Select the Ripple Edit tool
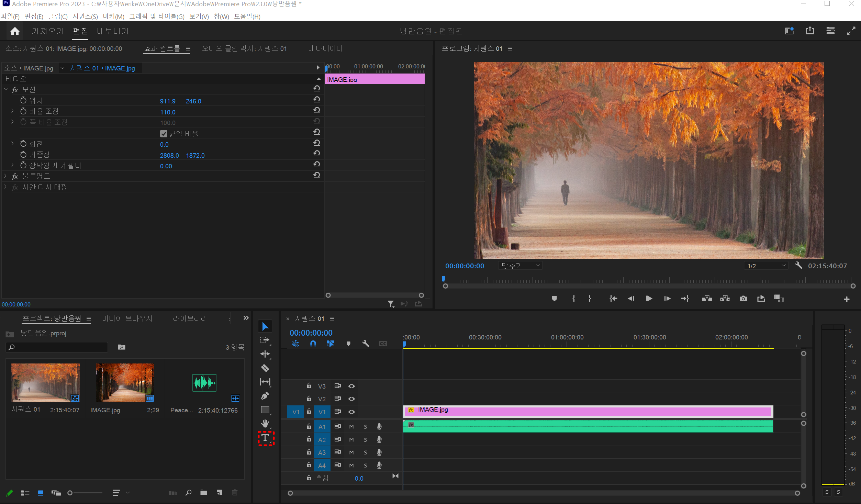Screen dimensions: 861x504 click(x=265, y=354)
